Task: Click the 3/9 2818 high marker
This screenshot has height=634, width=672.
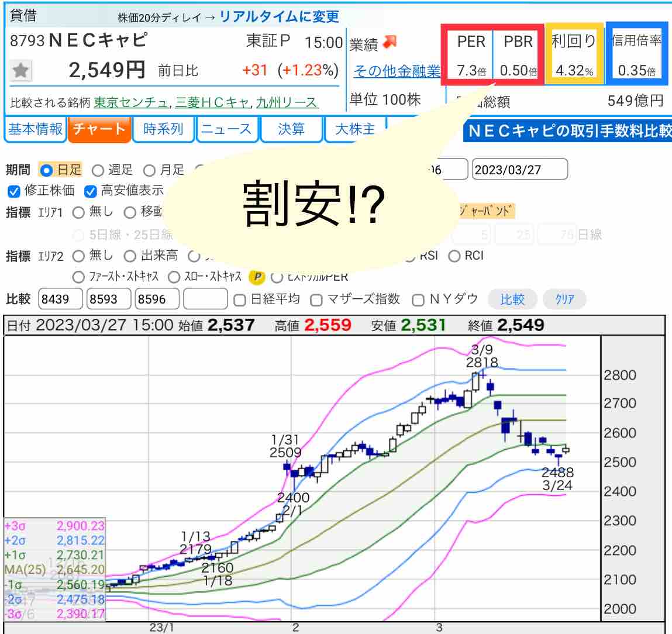Action: [x=482, y=356]
